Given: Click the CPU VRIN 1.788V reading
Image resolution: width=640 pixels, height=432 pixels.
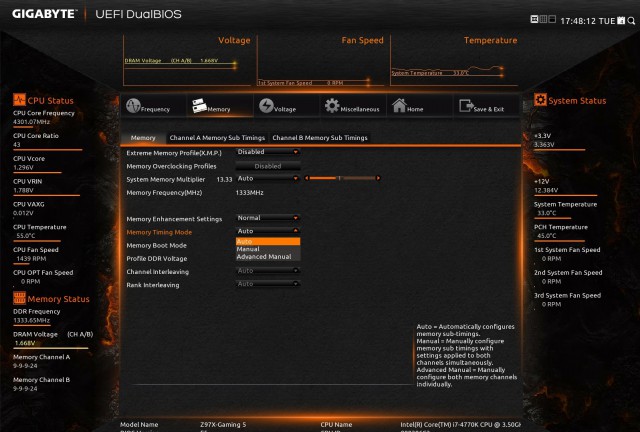Looking at the screenshot, I should pyautogui.click(x=27, y=186).
